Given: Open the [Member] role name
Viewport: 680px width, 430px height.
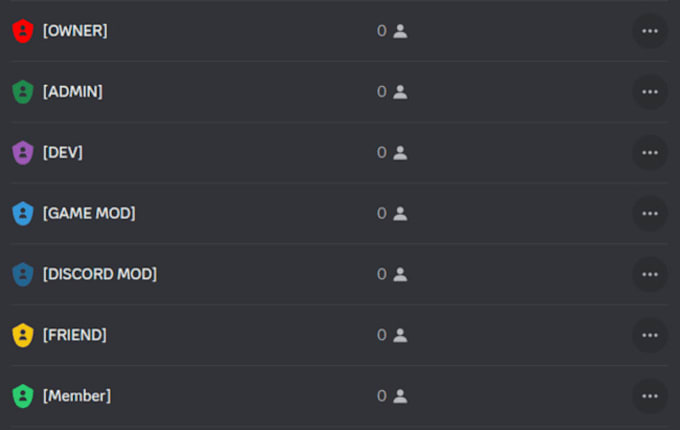Looking at the screenshot, I should tap(76, 396).
